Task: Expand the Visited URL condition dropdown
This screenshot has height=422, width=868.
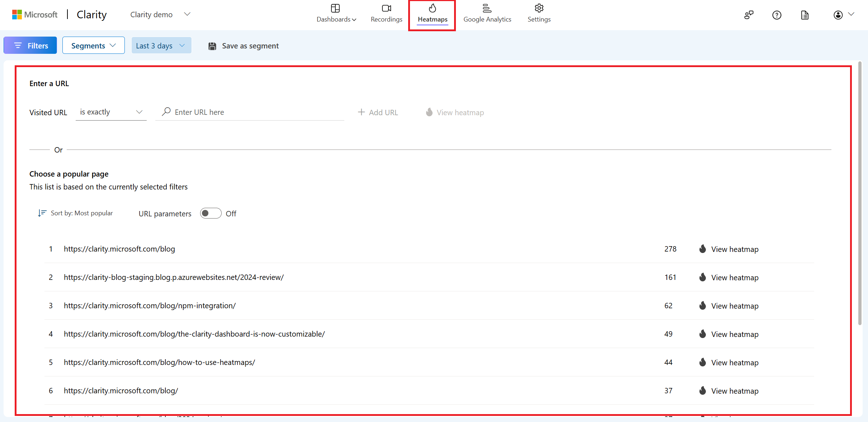Action: [109, 112]
